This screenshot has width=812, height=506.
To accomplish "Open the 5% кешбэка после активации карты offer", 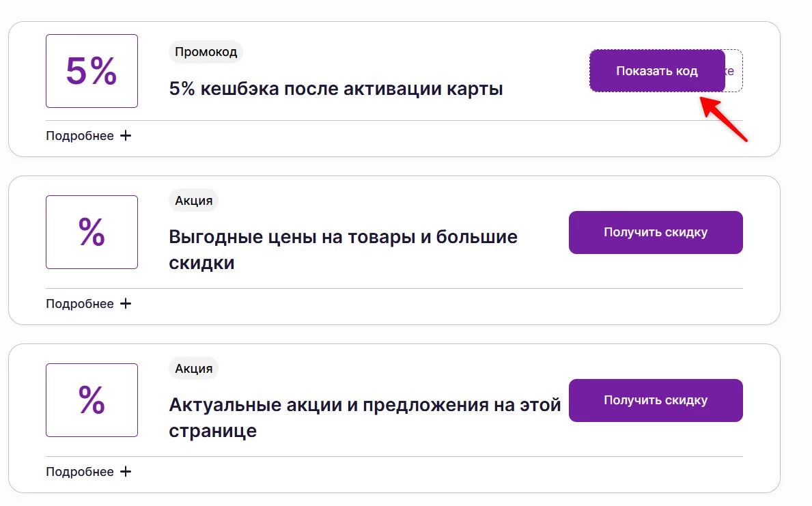I will coord(335,88).
